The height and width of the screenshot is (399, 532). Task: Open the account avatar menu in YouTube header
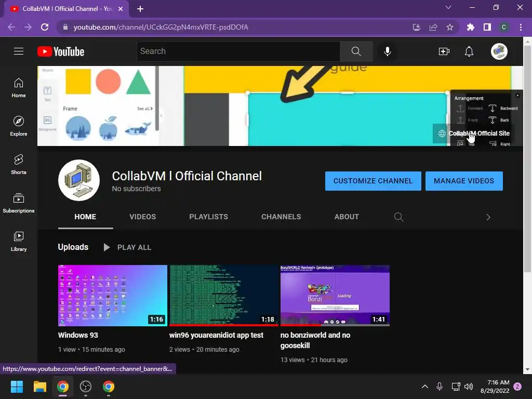tap(499, 51)
